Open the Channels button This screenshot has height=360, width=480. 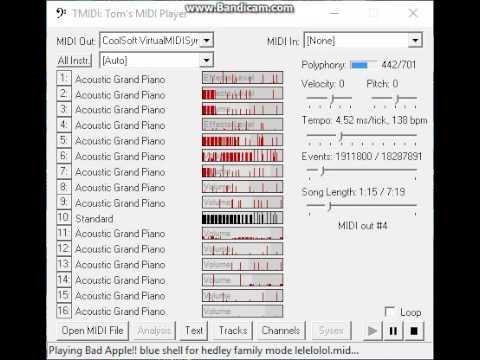pyautogui.click(x=281, y=331)
